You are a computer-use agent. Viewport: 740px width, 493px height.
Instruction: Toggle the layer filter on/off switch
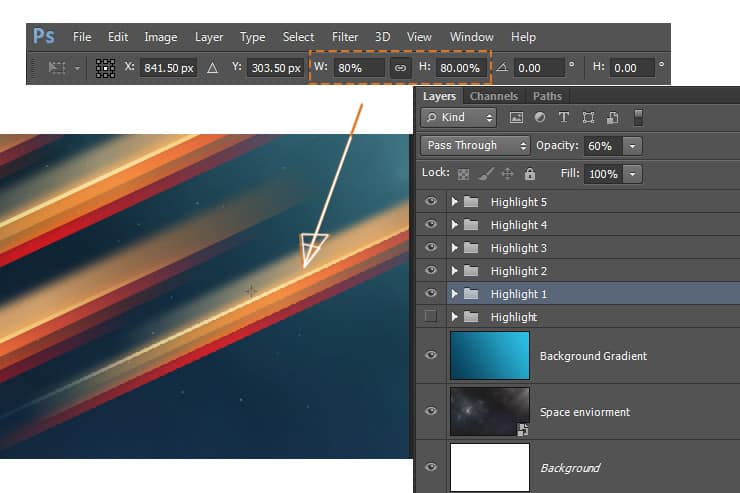pos(638,117)
